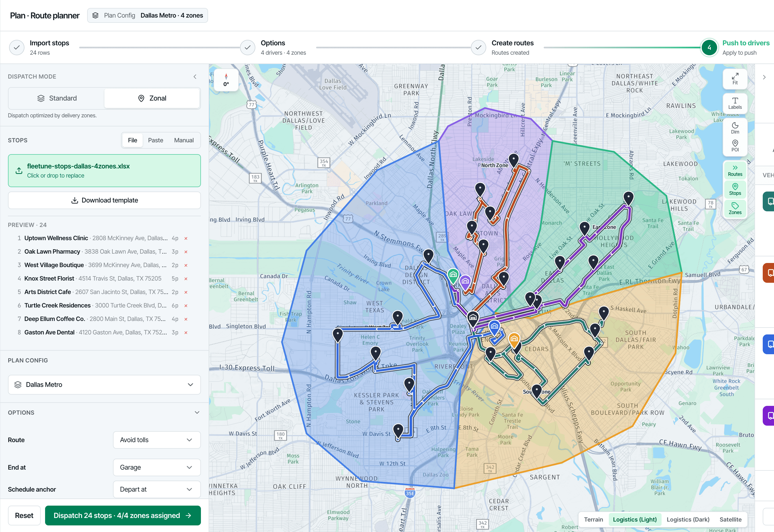774x532 pixels.
Task: Select Terrain map style
Action: coord(593,519)
